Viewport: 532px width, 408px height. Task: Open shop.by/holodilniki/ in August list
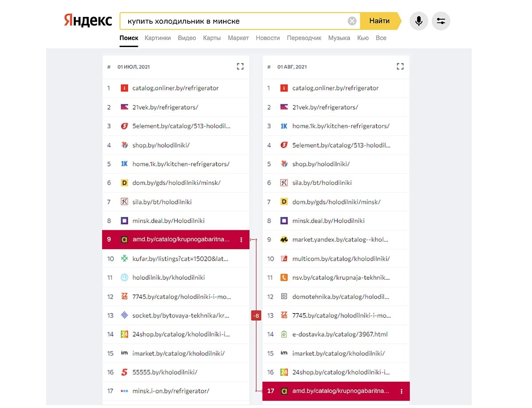(x=321, y=164)
